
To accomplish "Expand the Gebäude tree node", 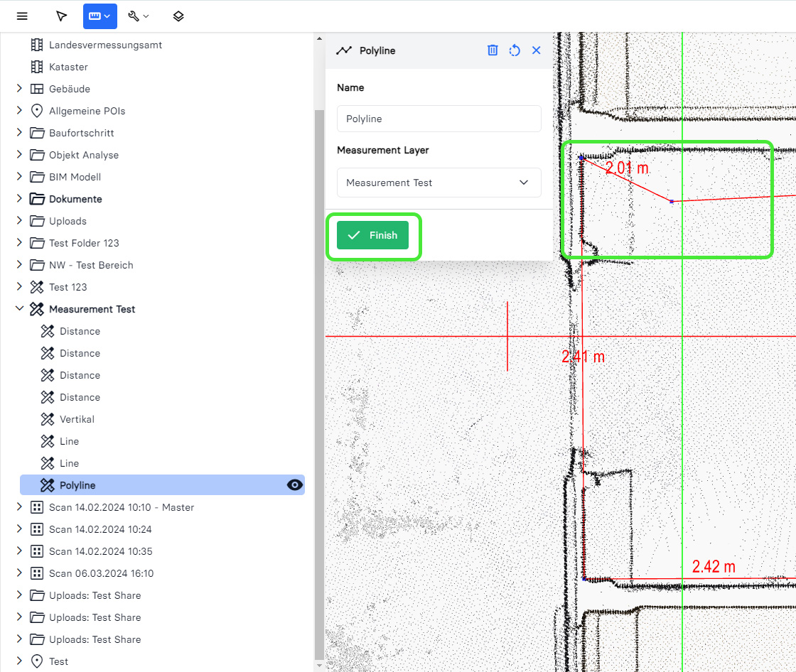I will (x=19, y=89).
